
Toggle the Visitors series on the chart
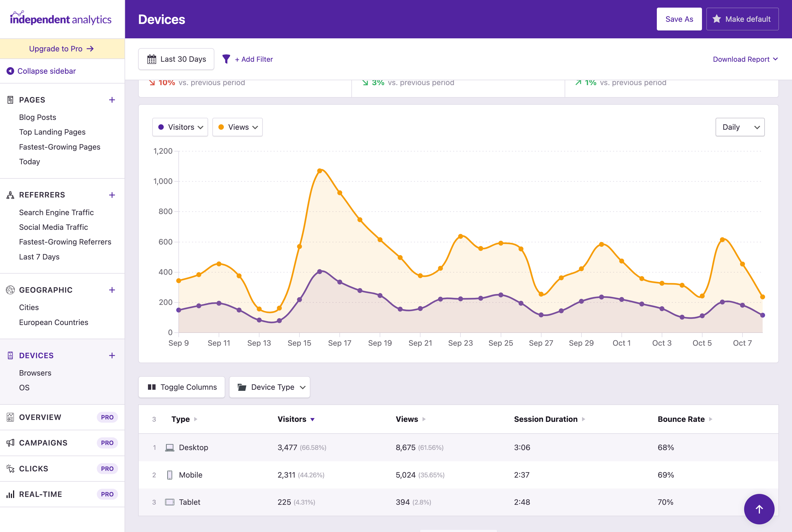pyautogui.click(x=180, y=127)
